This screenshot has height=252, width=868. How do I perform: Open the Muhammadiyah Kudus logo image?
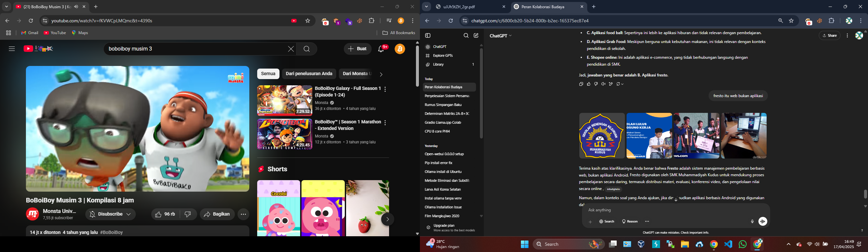click(x=602, y=136)
